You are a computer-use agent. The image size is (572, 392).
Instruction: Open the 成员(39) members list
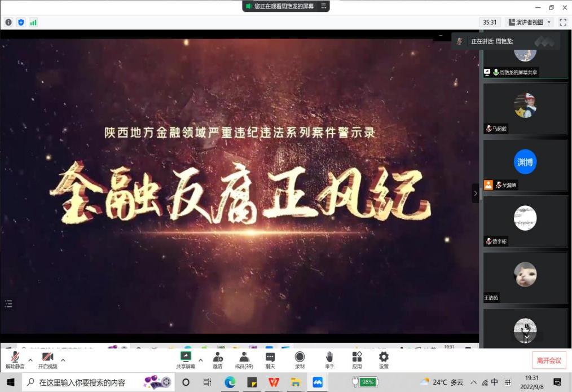point(244,359)
